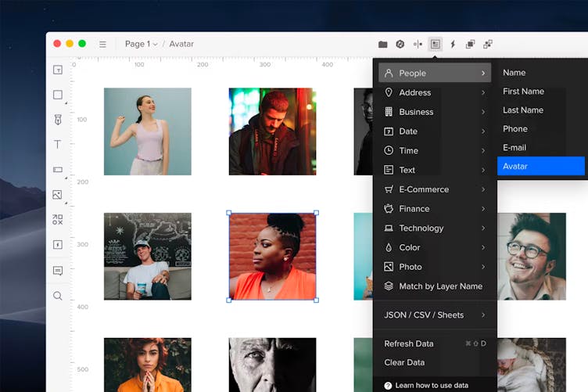This screenshot has height=392, width=588.
Task: Expand the Color submenu arrow
Action: click(483, 247)
